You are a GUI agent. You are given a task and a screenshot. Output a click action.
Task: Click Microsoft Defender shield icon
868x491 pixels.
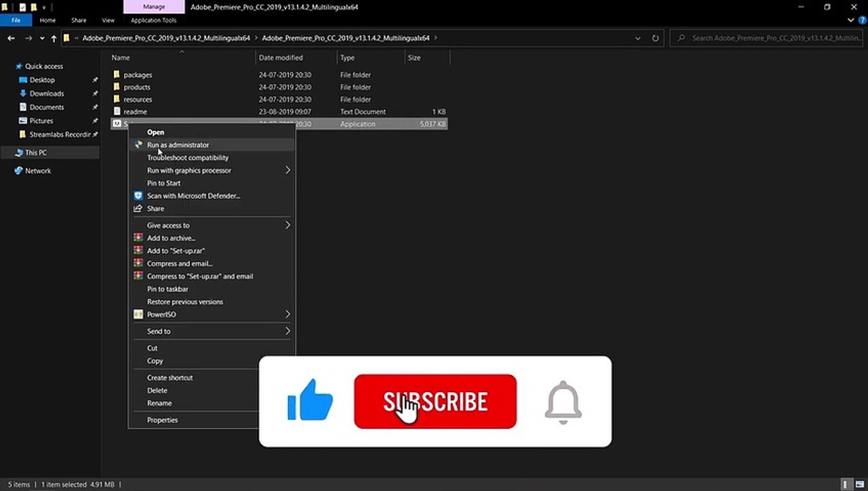click(x=139, y=196)
